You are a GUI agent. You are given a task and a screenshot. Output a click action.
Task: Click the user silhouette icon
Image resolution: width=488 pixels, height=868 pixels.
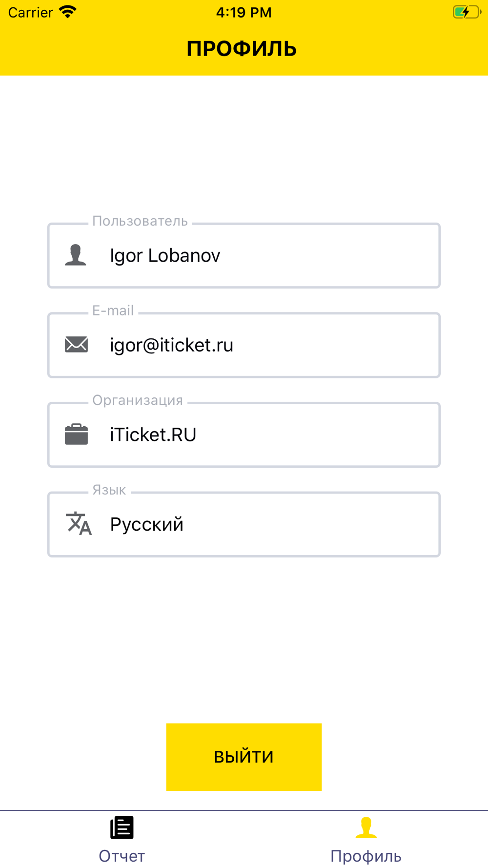pyautogui.click(x=76, y=255)
